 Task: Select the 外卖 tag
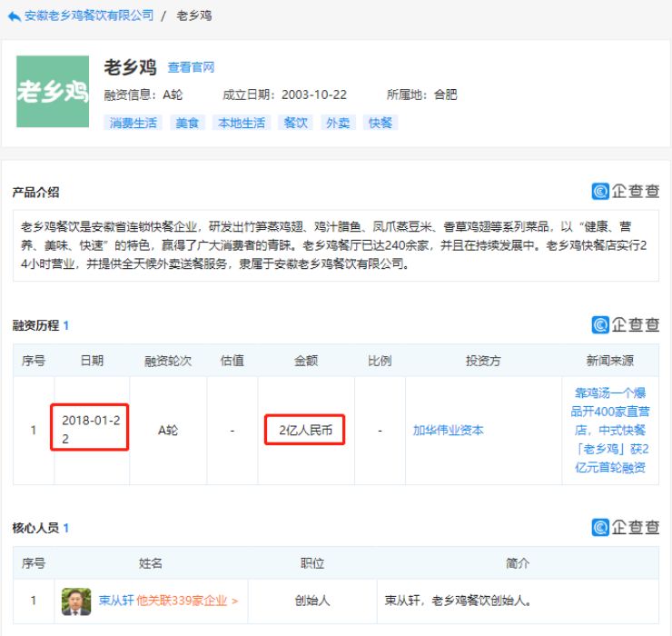click(x=338, y=123)
